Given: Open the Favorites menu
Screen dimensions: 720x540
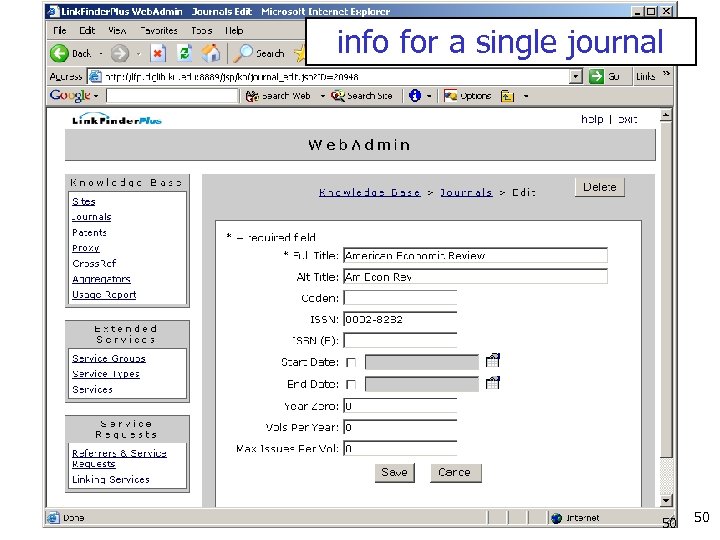Looking at the screenshot, I should (159, 31).
